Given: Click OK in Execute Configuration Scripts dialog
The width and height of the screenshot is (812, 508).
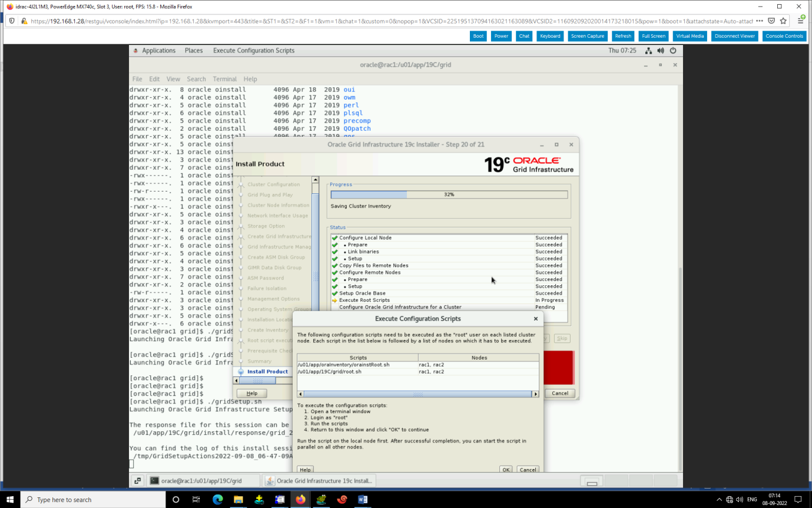Looking at the screenshot, I should (x=506, y=470).
